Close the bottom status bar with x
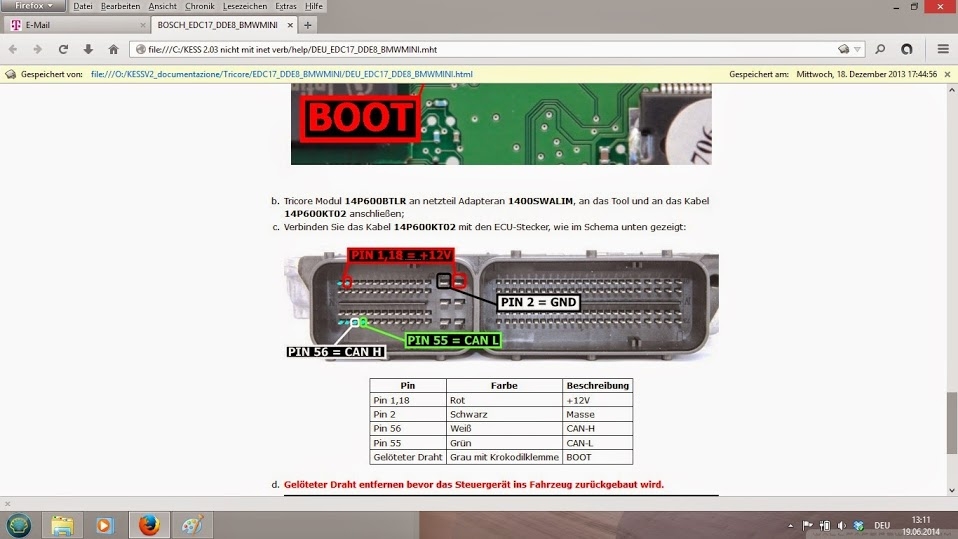The width and height of the screenshot is (958, 539). 7,504
